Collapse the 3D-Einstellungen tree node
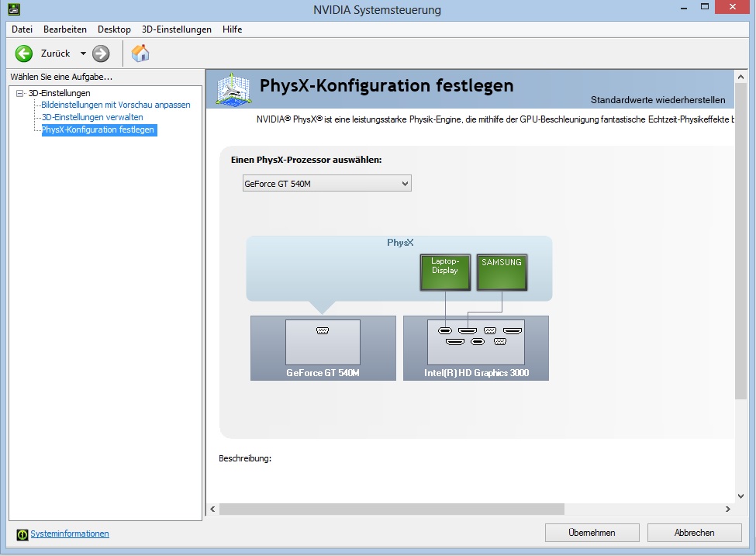This screenshot has height=556, width=756. click(19, 93)
